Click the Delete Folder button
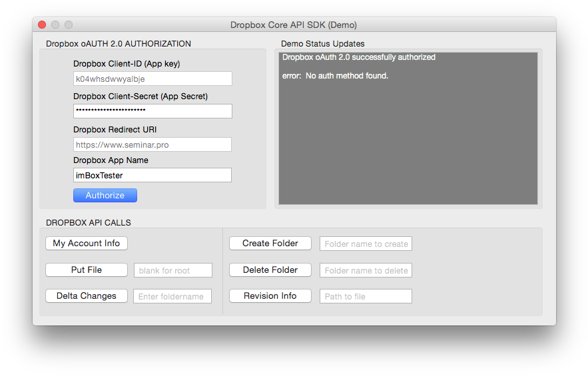The image size is (588, 374). 270,270
